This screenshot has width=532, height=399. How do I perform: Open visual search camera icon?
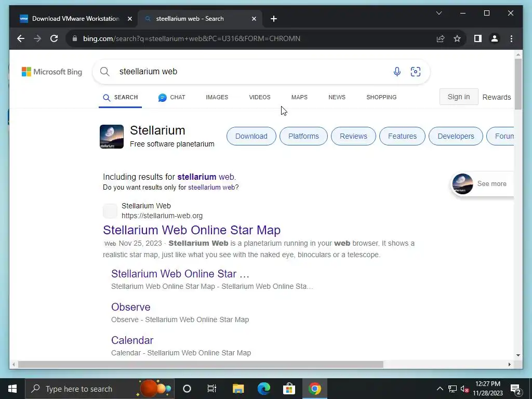pos(416,72)
